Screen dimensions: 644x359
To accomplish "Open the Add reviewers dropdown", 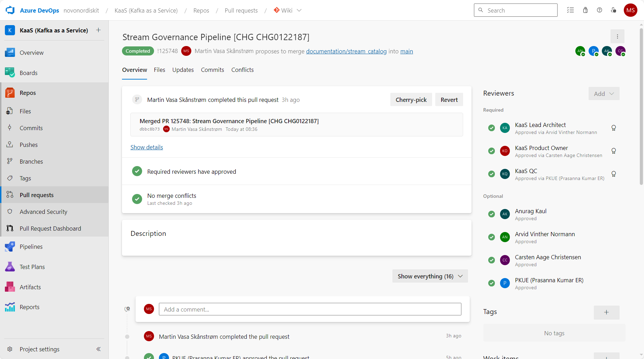I will 604,94.
